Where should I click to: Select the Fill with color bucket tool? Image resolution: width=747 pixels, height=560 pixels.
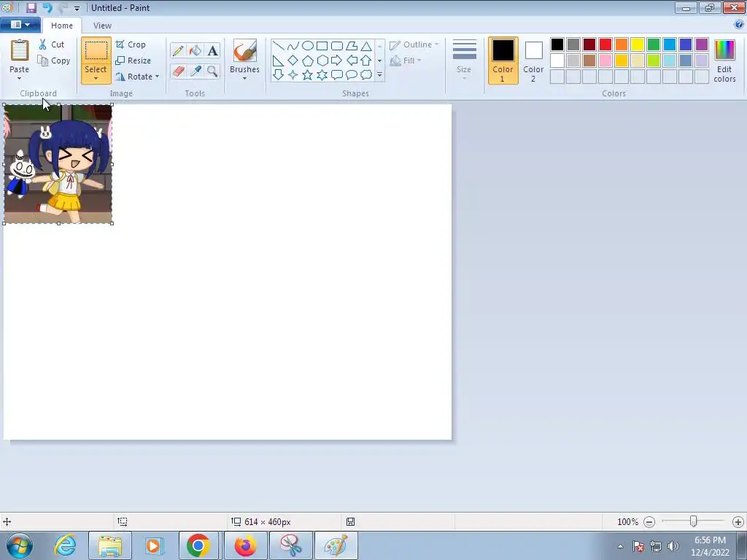[195, 51]
